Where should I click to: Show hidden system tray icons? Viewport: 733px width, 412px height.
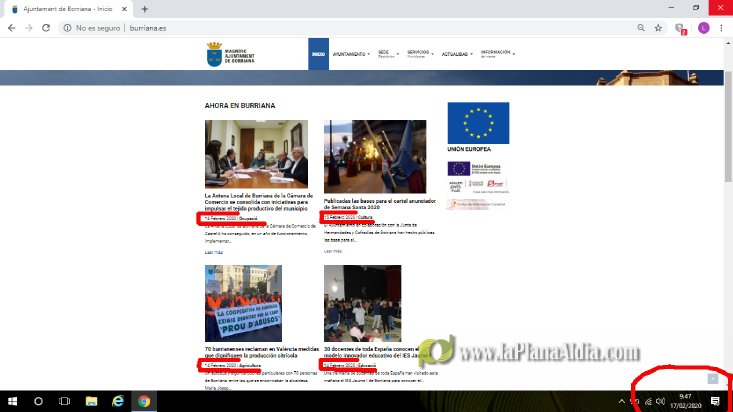621,401
